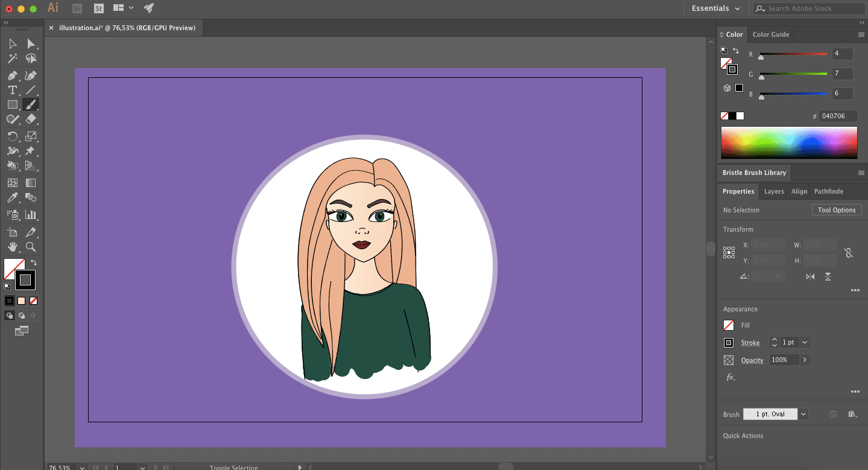Expand the Opacity options arrow

[805, 360]
